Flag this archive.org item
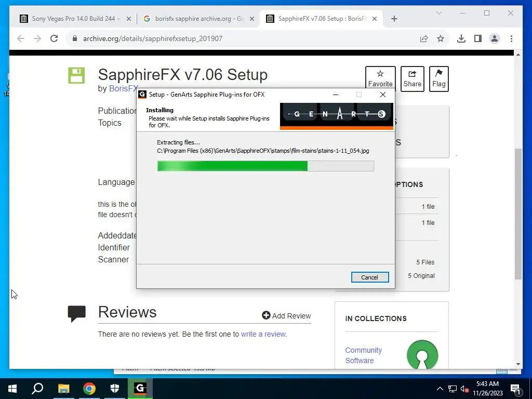 pyautogui.click(x=438, y=79)
